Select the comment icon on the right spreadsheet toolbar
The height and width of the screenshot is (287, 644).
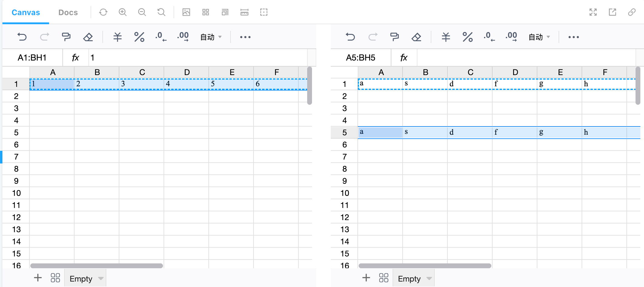pyautogui.click(x=394, y=37)
